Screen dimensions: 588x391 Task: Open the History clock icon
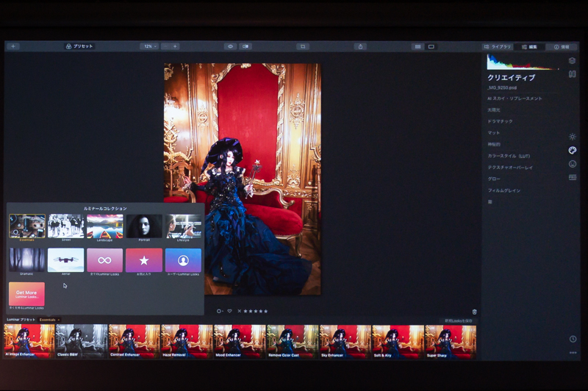point(573,339)
